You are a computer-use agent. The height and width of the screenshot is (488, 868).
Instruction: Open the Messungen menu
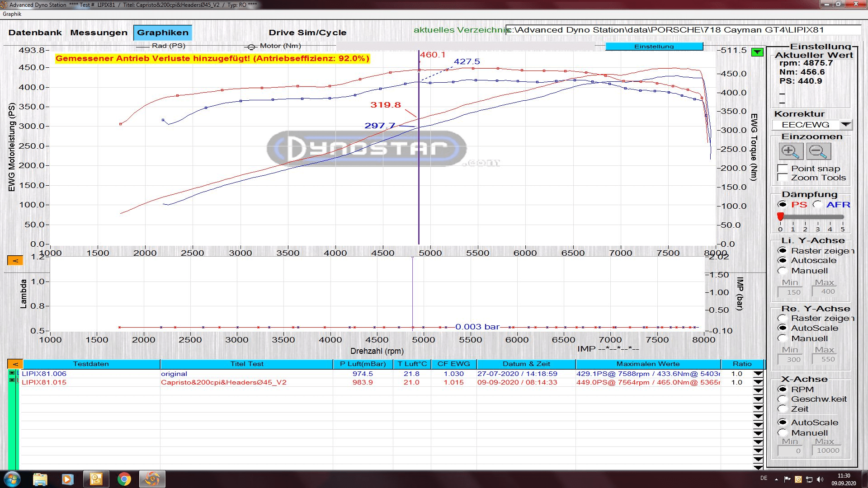click(x=99, y=33)
